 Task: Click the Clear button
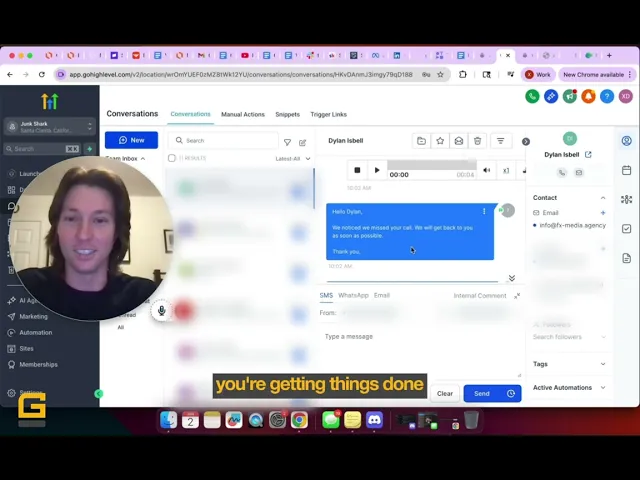445,393
